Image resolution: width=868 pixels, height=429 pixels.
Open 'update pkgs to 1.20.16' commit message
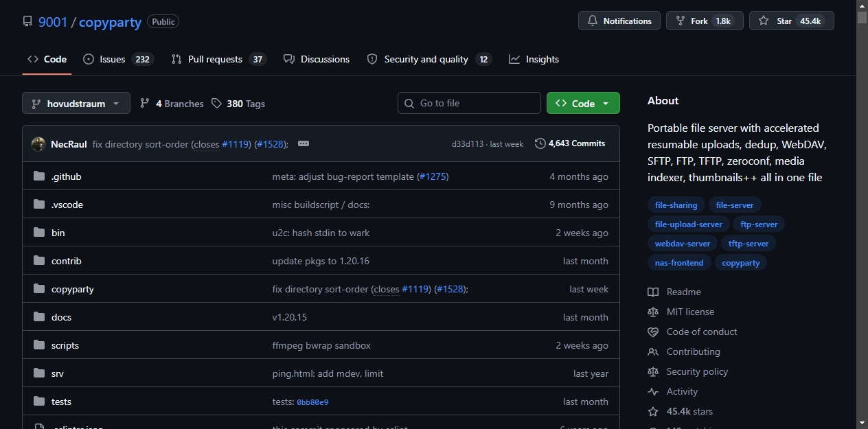coord(321,261)
